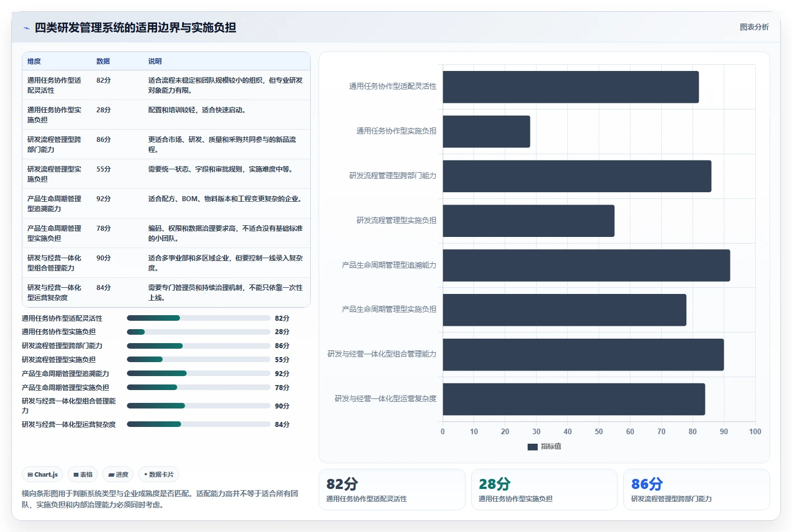Click the chart bar for 研发与经营一体化型运营复杂度
Viewport: 792px width, 532px height.
574,399
